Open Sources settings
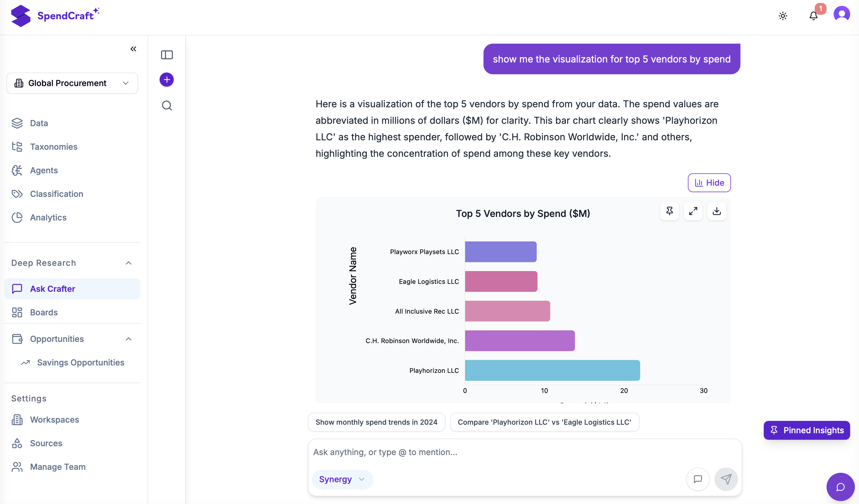Viewport: 859px width, 504px height. (x=72, y=443)
